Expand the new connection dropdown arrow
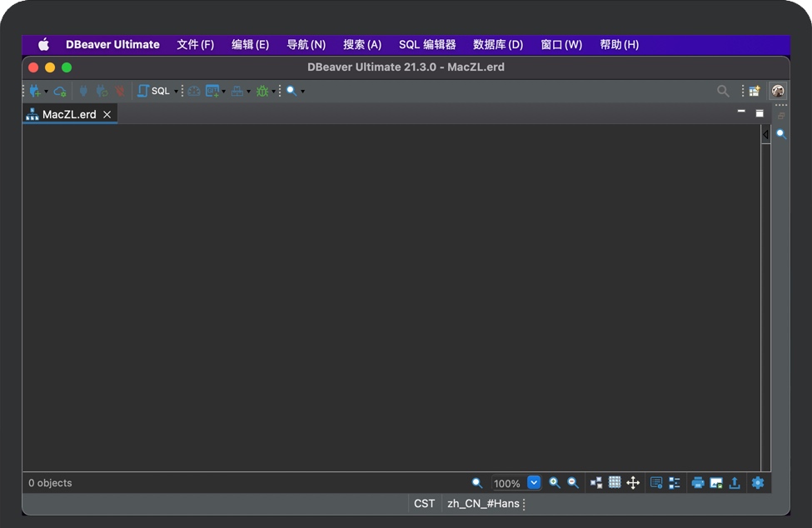Screen dimensions: 812x528 [x=46, y=92]
